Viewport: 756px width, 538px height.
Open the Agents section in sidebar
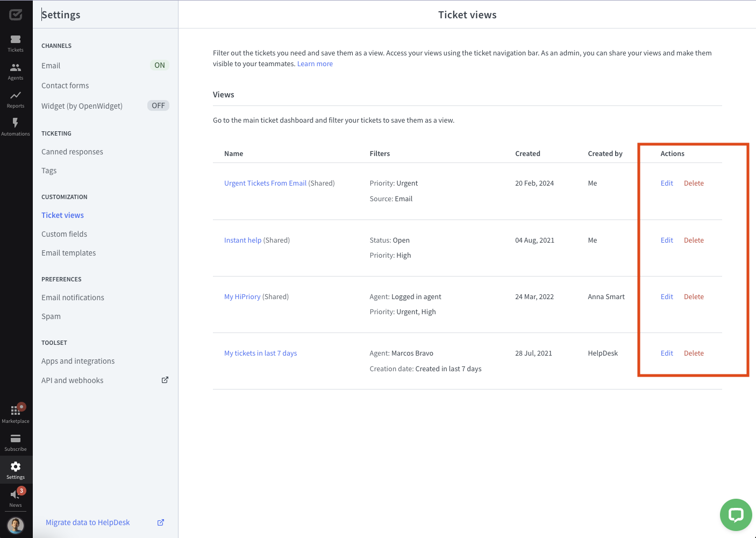point(16,72)
